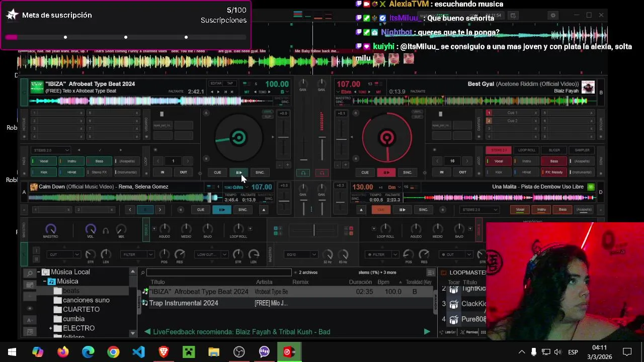Screen dimensions: 644x362
Task: Open CUARTETO folder
Action: [x=81, y=309]
